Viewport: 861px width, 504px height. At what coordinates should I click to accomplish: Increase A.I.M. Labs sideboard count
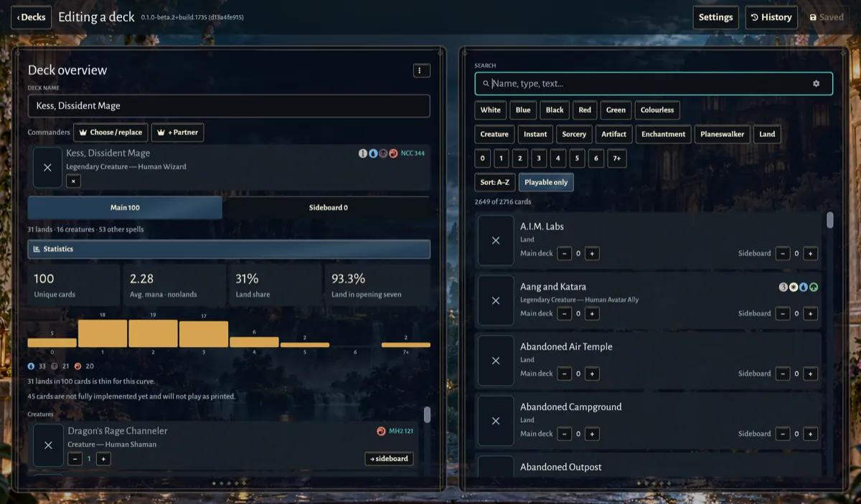pos(810,254)
